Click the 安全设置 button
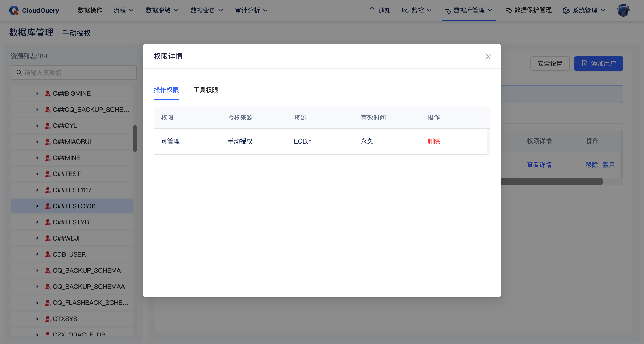This screenshot has height=344, width=644. pos(550,63)
